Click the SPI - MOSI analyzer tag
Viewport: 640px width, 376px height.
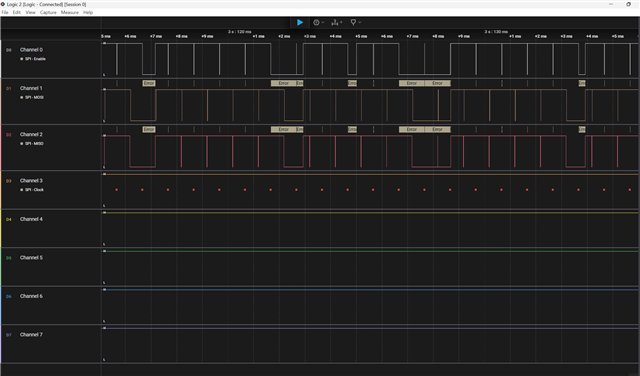point(32,97)
